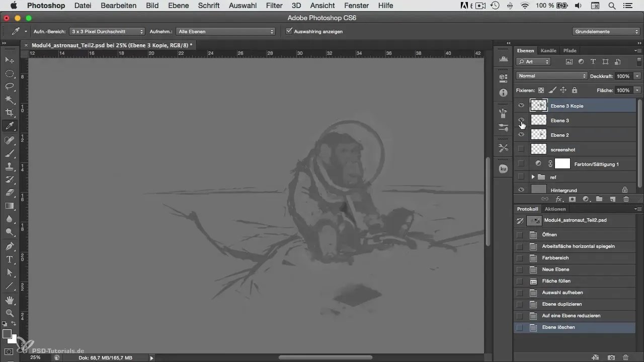Screen dimensions: 644x362
Task: Add a new adjustment layer icon
Action: click(x=586, y=199)
